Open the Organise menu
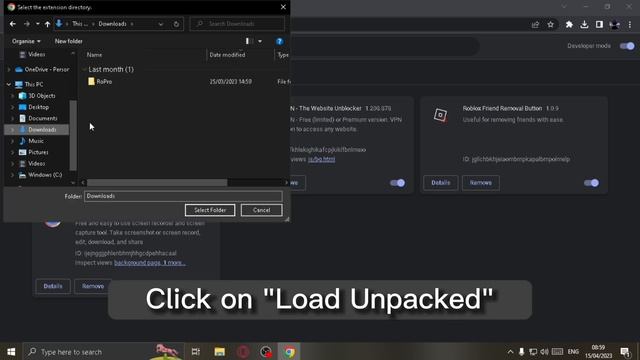640x360 pixels. 26,41
